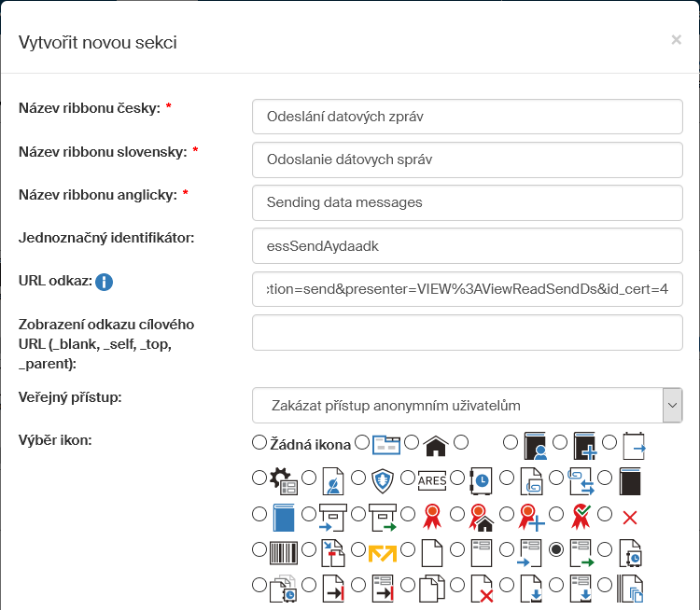Viewport: 700px width, 610px height.
Task: Click the red ribbon with green checkmark icon
Action: 581,516
